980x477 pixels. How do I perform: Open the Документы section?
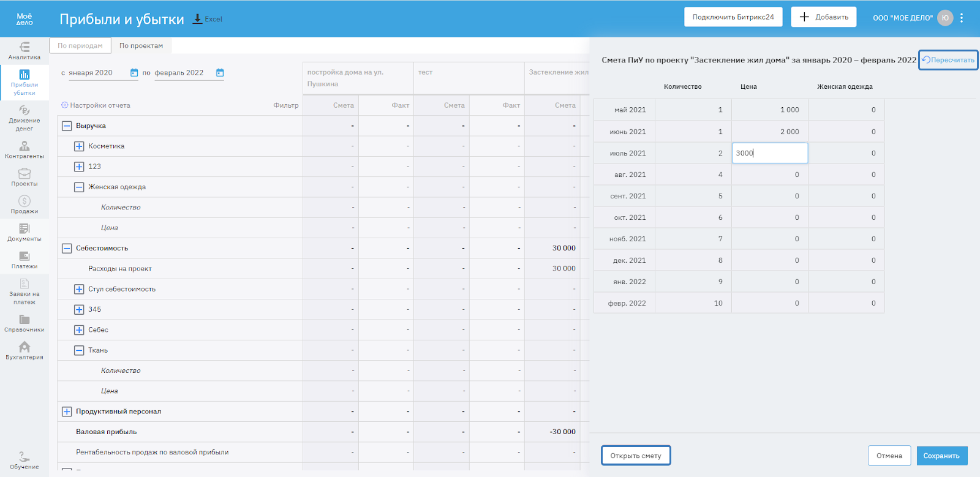24,232
